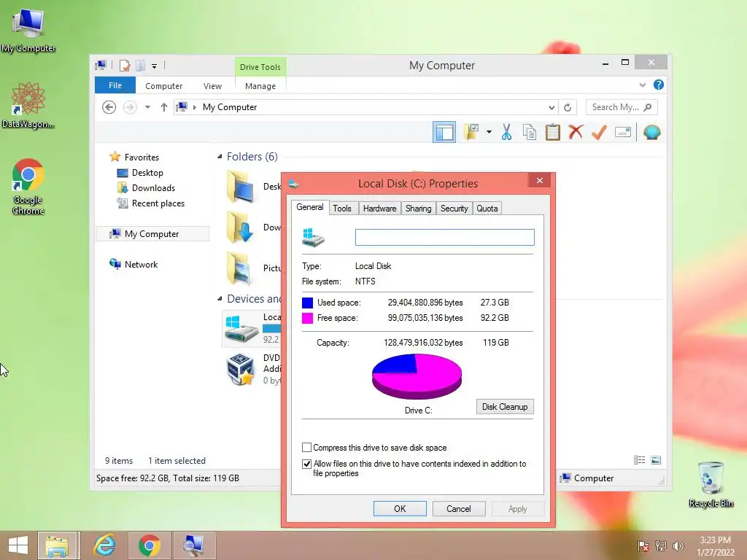Switch to the Tools tab in Properties
Viewport: 747px width, 560px height.
[x=341, y=208]
